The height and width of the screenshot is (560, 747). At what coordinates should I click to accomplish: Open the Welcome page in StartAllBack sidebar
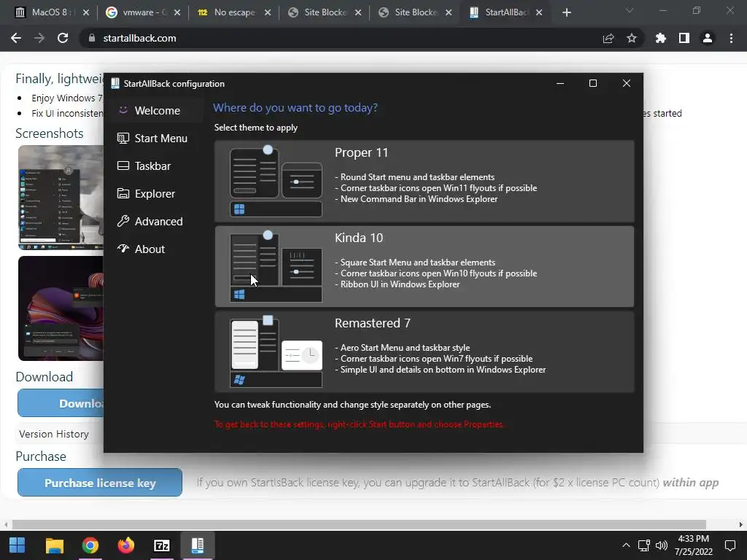coord(154,111)
